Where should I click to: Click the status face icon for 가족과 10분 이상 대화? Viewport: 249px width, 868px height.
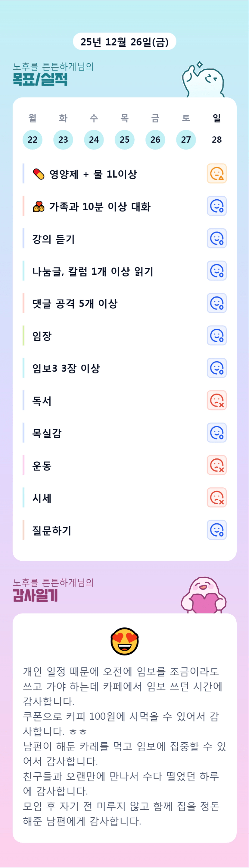tap(216, 206)
